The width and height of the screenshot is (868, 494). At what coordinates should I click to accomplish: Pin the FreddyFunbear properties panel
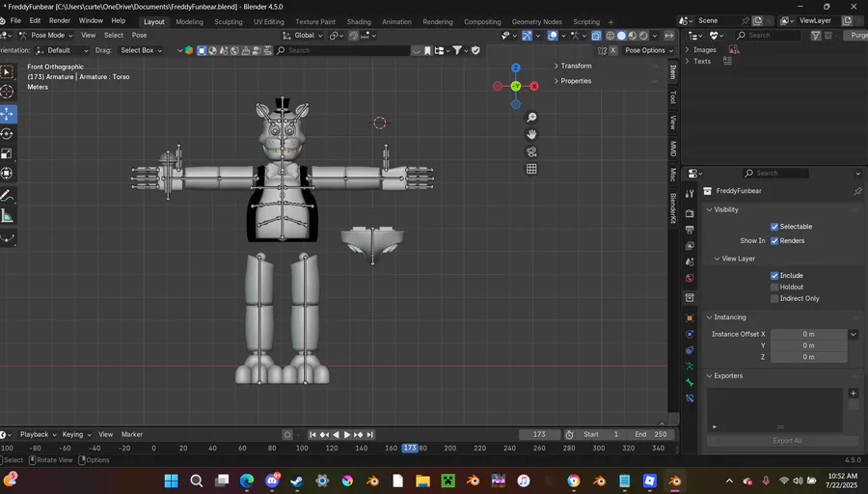pyautogui.click(x=857, y=191)
